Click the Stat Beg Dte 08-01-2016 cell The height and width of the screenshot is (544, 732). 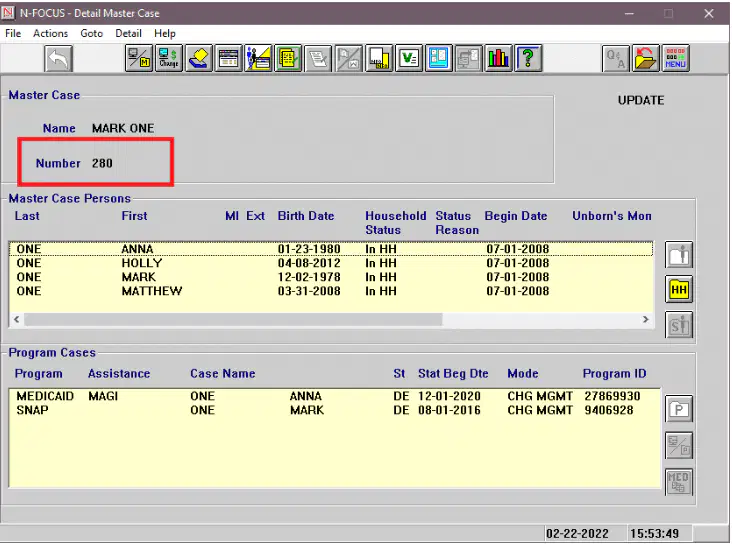point(449,410)
